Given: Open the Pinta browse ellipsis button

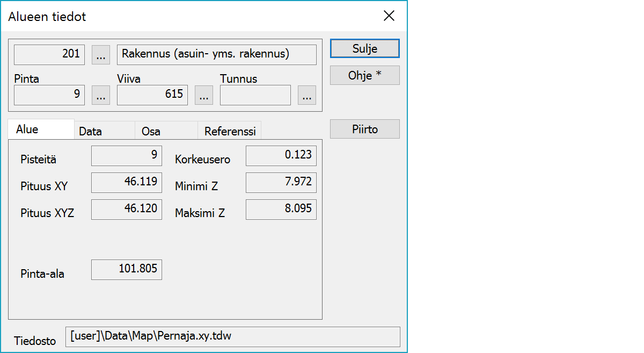Looking at the screenshot, I should click(x=101, y=95).
